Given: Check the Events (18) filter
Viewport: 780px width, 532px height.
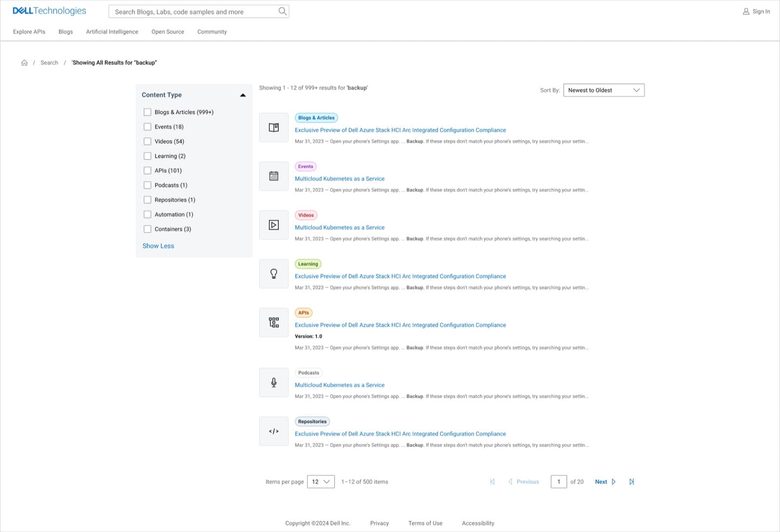Looking at the screenshot, I should (147, 127).
